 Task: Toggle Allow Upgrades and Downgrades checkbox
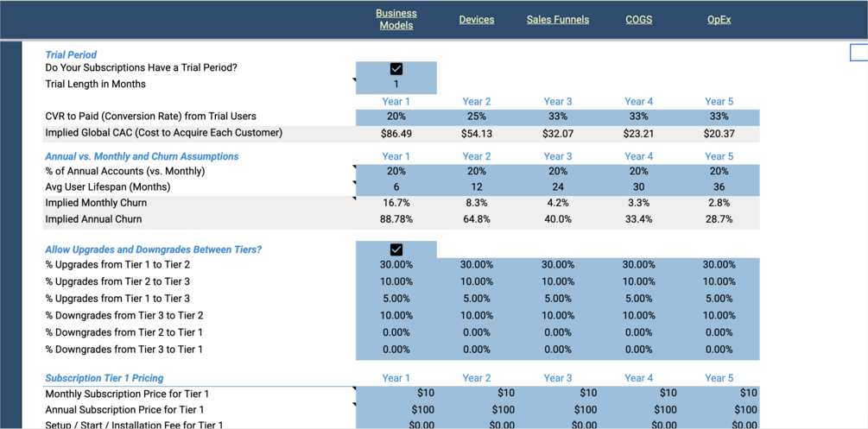pos(396,249)
